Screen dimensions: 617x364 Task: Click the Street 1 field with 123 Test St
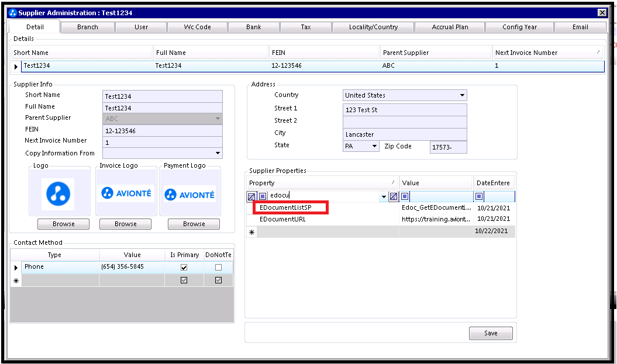[405, 110]
